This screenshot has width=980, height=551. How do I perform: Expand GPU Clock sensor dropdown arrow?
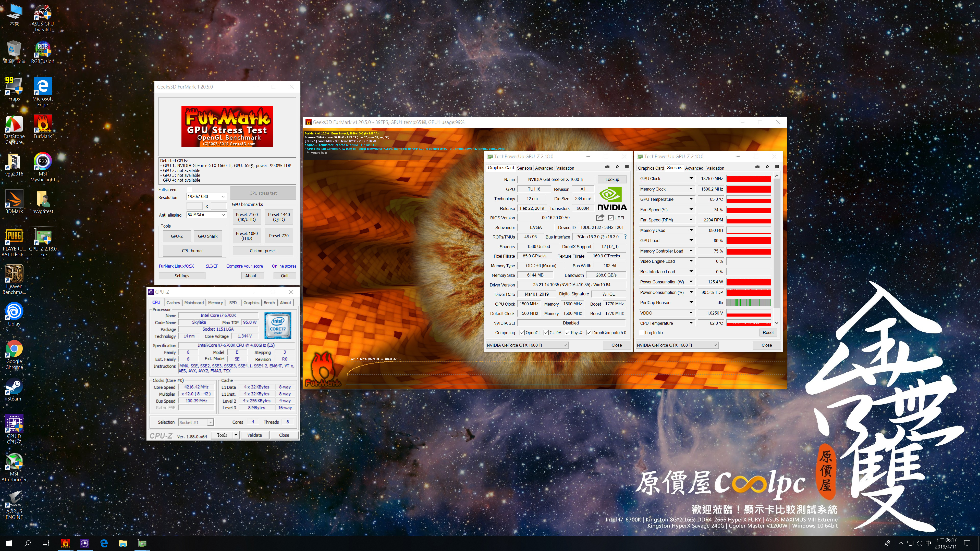click(x=691, y=178)
